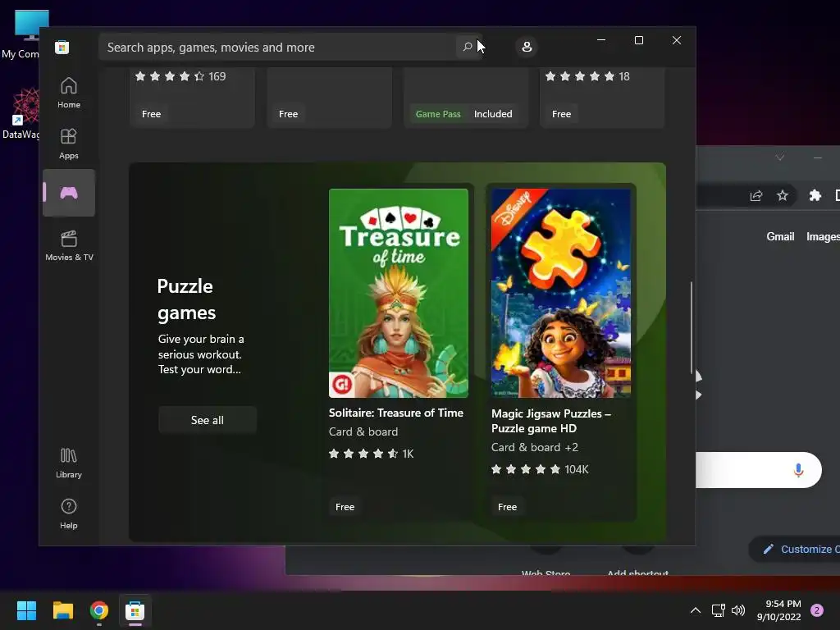Click See all for Puzzle games

click(208, 420)
